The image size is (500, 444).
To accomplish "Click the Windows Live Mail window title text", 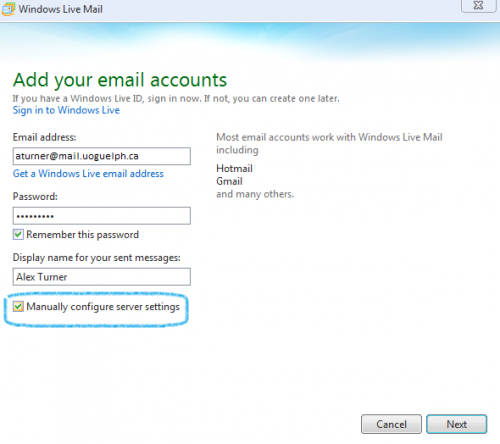I will (61, 9).
